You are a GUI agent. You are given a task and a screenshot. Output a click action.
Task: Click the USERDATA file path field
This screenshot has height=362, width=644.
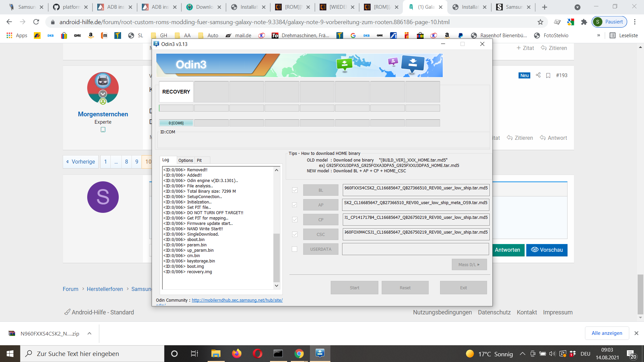[415, 249]
